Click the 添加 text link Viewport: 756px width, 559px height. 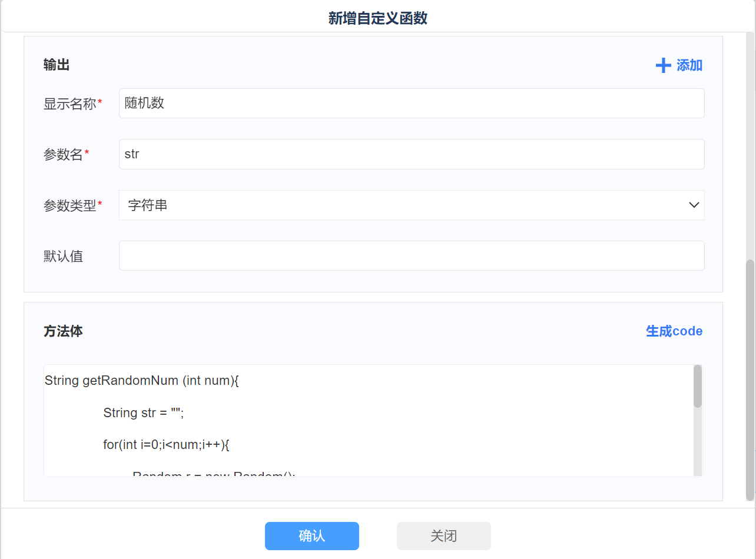(689, 65)
